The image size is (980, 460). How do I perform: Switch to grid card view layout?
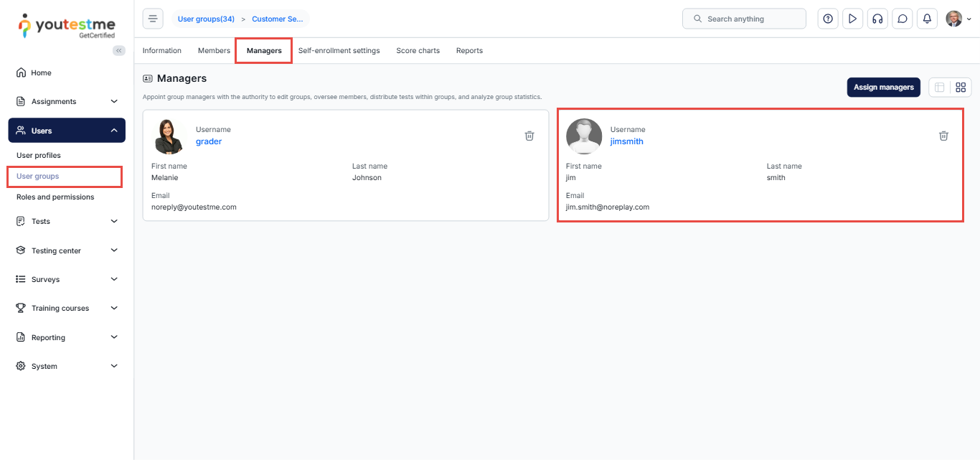point(961,88)
